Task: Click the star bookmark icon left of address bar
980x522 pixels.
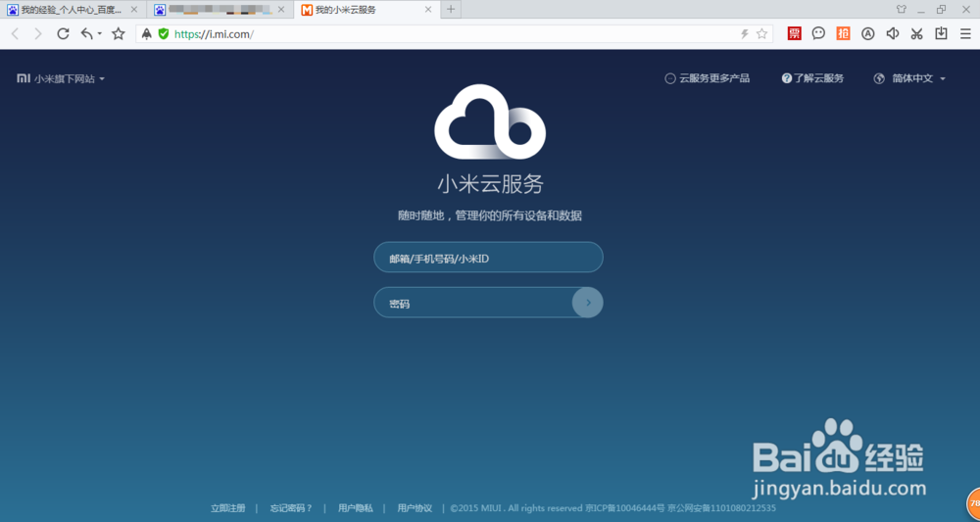Action: point(119,33)
